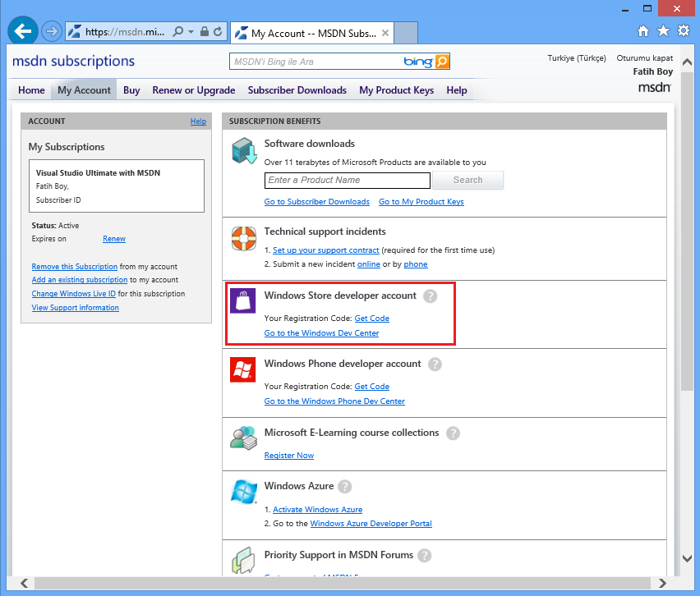The width and height of the screenshot is (700, 596).
Task: Open the browser Home page icon
Action: pyautogui.click(x=643, y=31)
